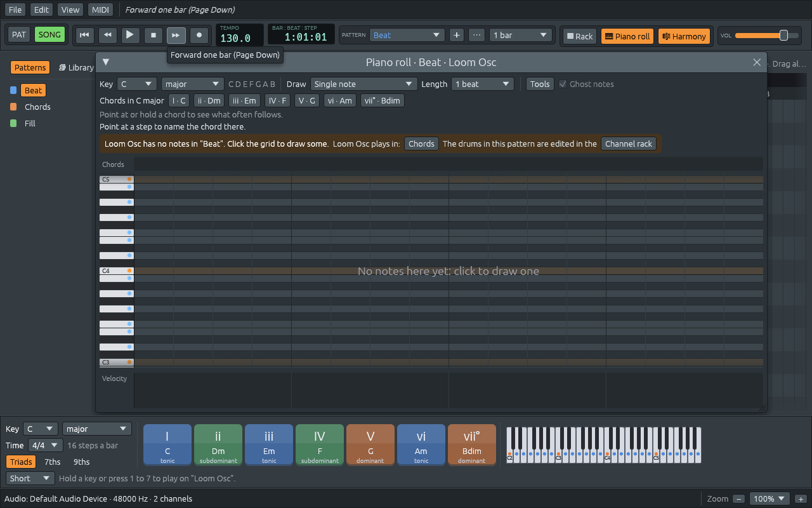This screenshot has width=812, height=508.
Task: Play the iii Em tonic pad
Action: 269,445
